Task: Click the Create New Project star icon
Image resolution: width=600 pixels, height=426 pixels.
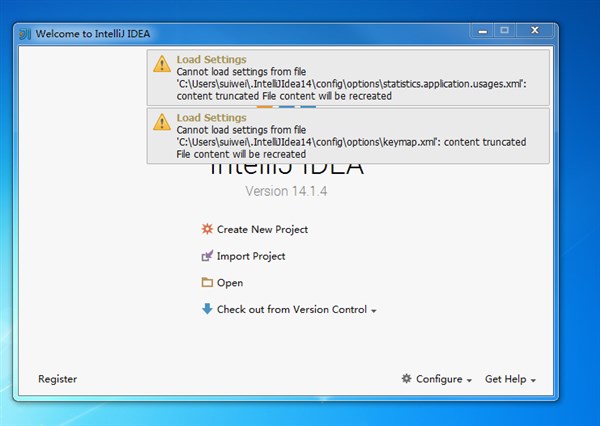Action: (x=207, y=229)
